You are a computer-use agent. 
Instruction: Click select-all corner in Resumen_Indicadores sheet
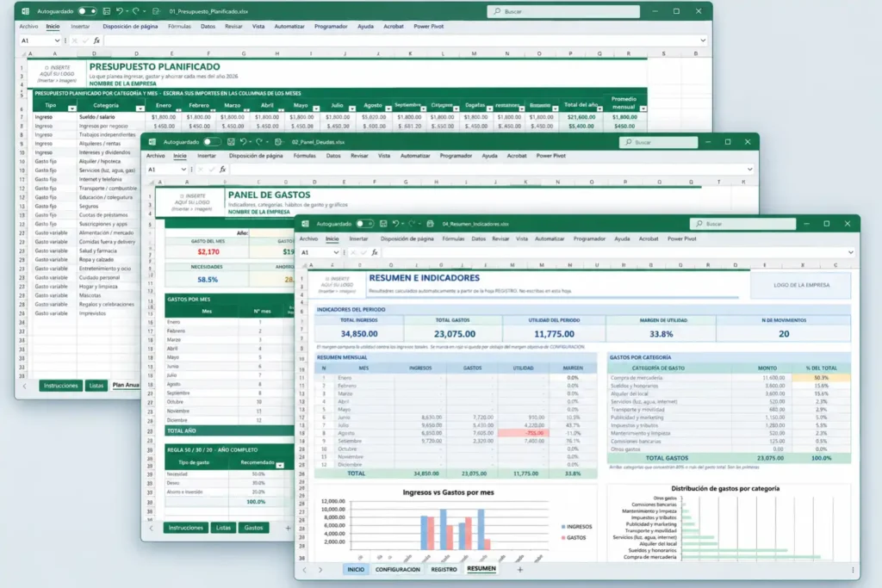point(304,265)
